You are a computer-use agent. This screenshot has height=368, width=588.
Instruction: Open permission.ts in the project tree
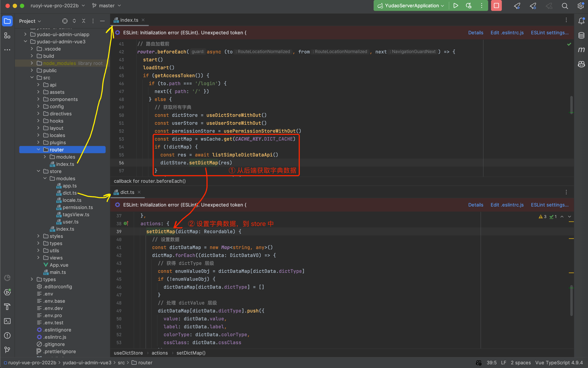click(x=77, y=207)
